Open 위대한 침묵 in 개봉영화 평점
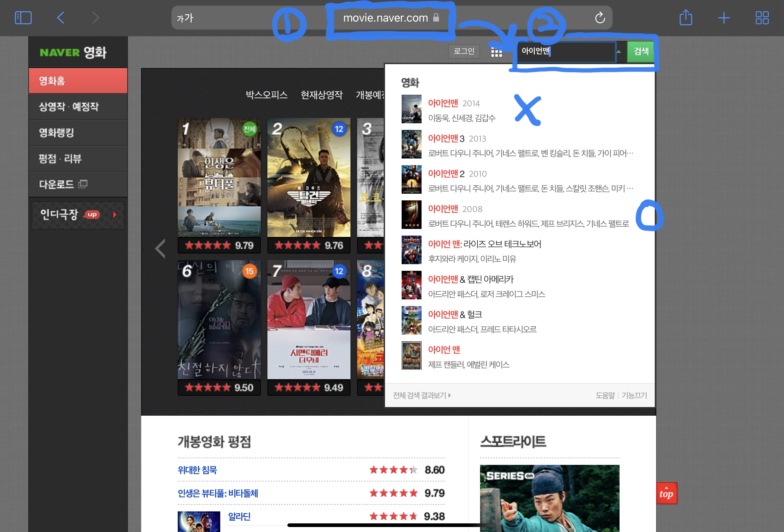Viewport: 784px width, 532px height. point(197,470)
